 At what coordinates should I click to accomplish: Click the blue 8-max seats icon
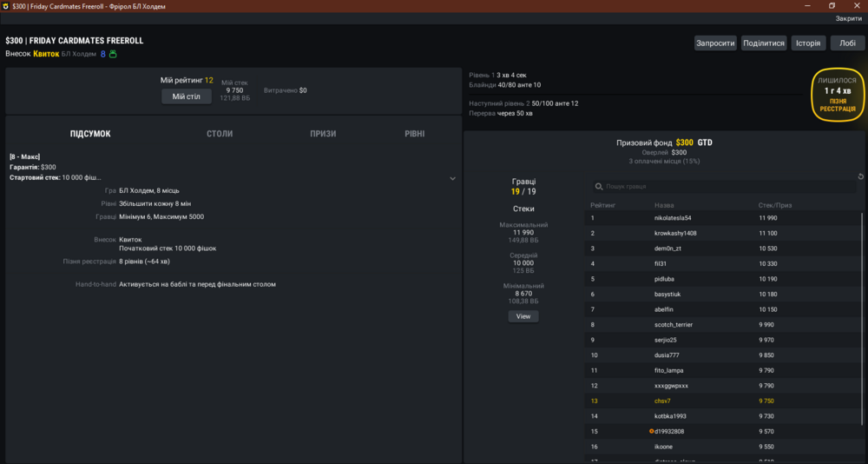pyautogui.click(x=103, y=54)
